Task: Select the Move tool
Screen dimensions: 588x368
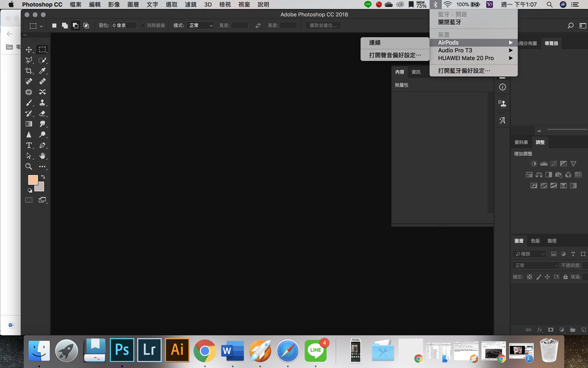Action: (x=29, y=49)
